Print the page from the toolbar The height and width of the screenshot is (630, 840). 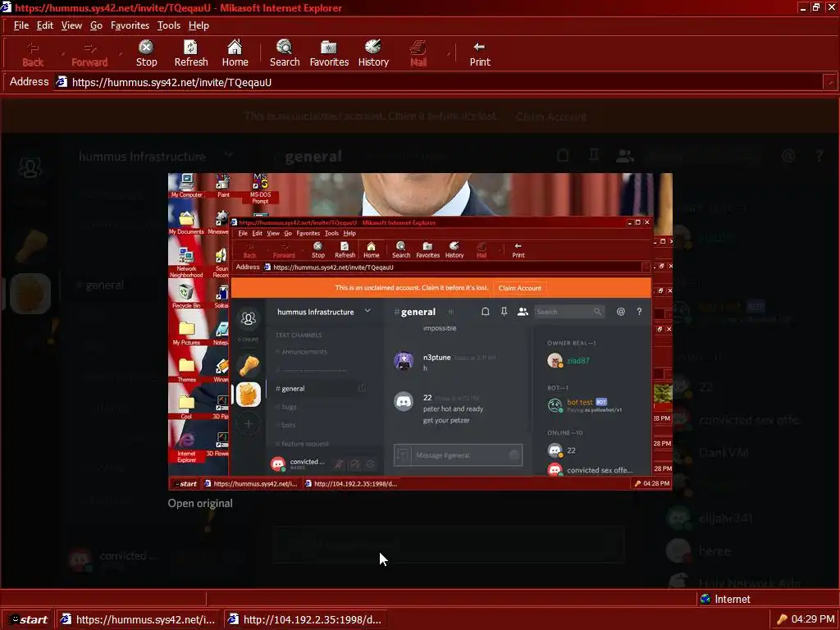tap(479, 53)
